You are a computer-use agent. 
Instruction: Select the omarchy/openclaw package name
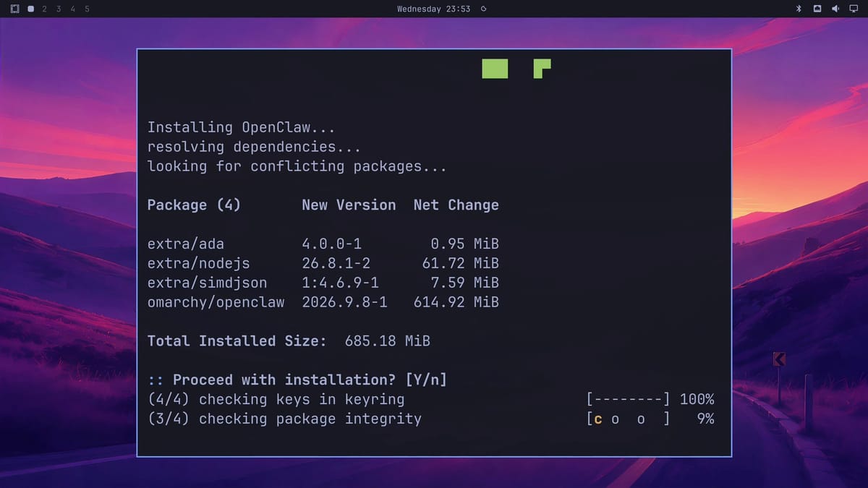click(216, 302)
